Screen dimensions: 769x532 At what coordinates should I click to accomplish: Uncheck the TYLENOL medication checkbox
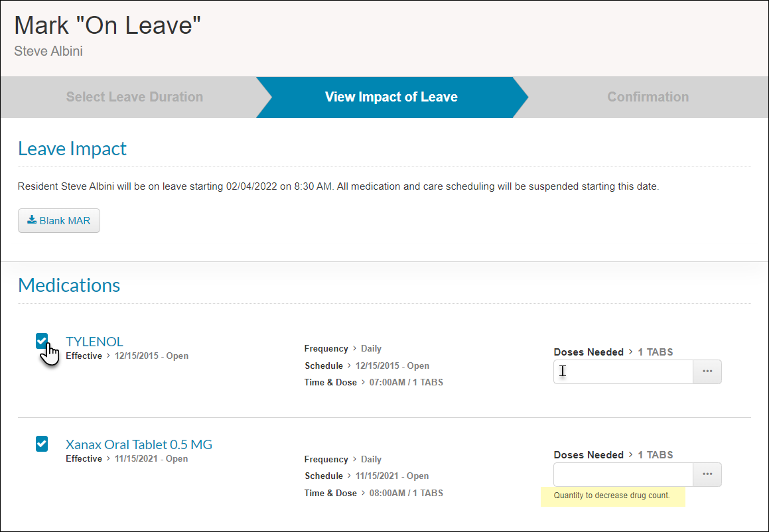point(42,341)
